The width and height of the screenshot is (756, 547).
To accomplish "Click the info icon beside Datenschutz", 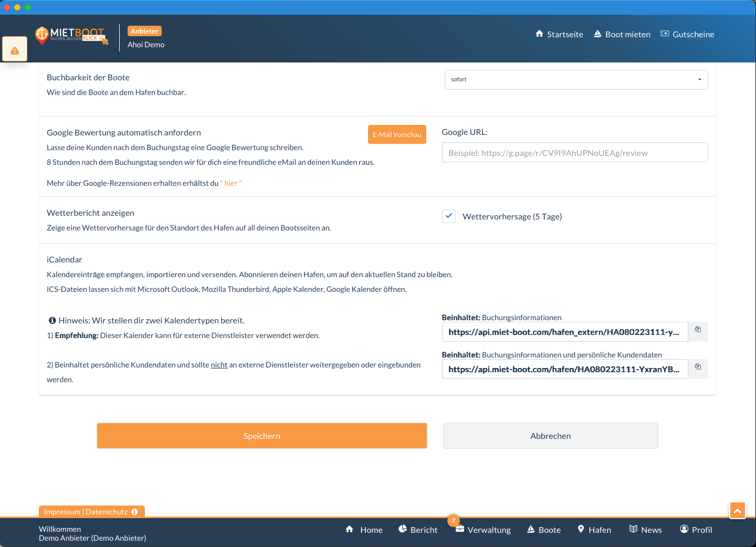I will point(135,512).
